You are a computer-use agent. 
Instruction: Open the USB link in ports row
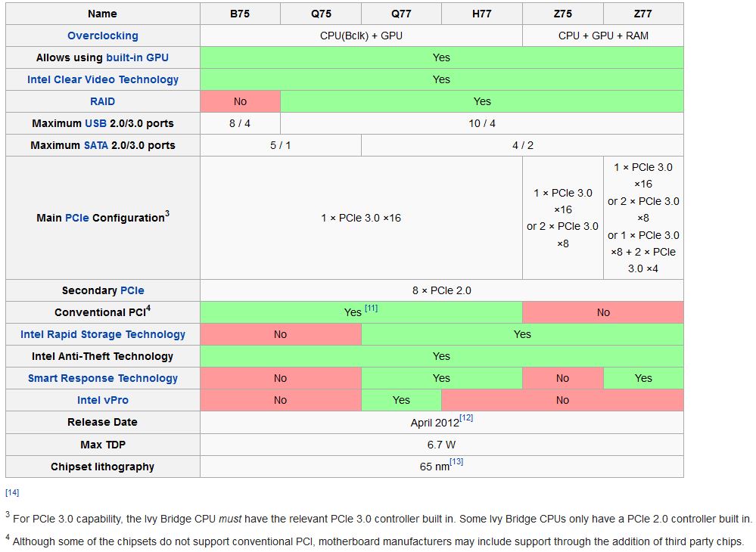95,123
